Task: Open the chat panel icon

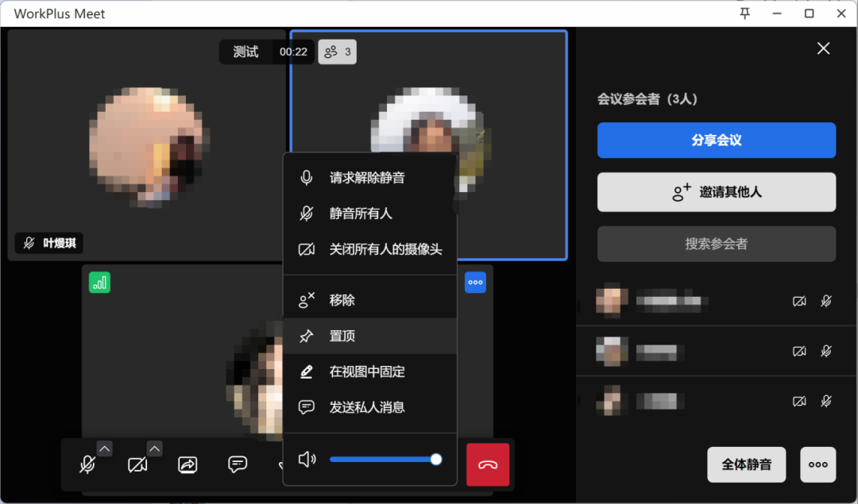Action: 237,464
